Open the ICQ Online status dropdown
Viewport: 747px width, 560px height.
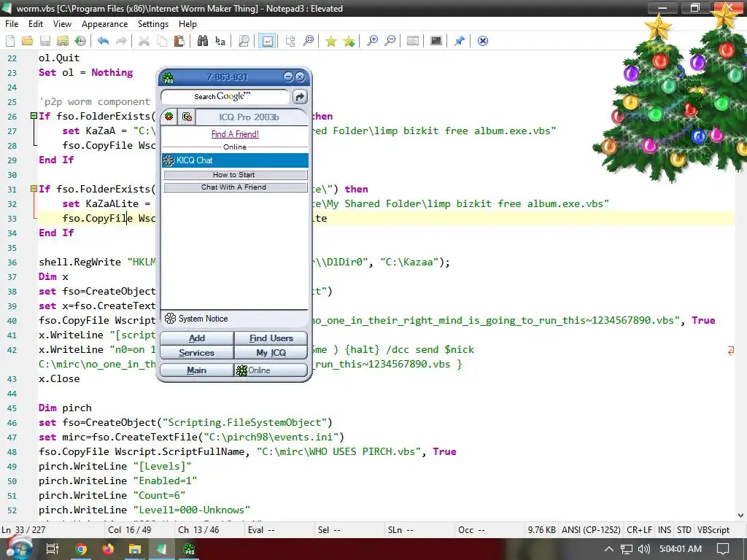pyautogui.click(x=271, y=370)
